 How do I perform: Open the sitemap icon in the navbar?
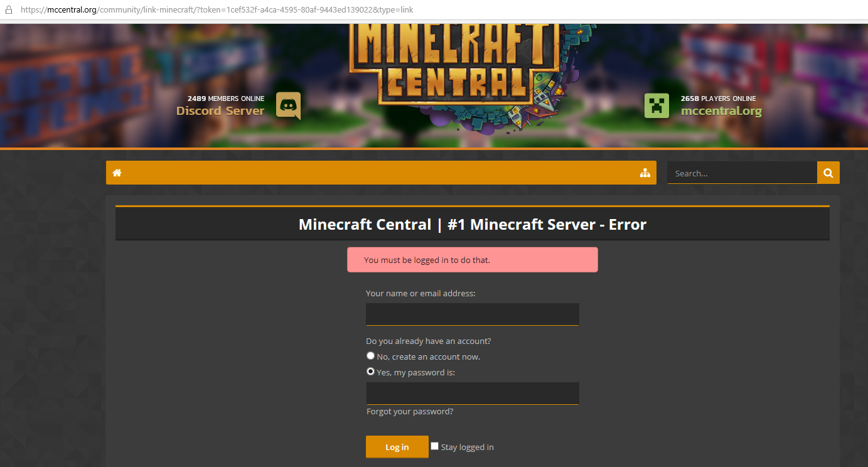point(645,173)
